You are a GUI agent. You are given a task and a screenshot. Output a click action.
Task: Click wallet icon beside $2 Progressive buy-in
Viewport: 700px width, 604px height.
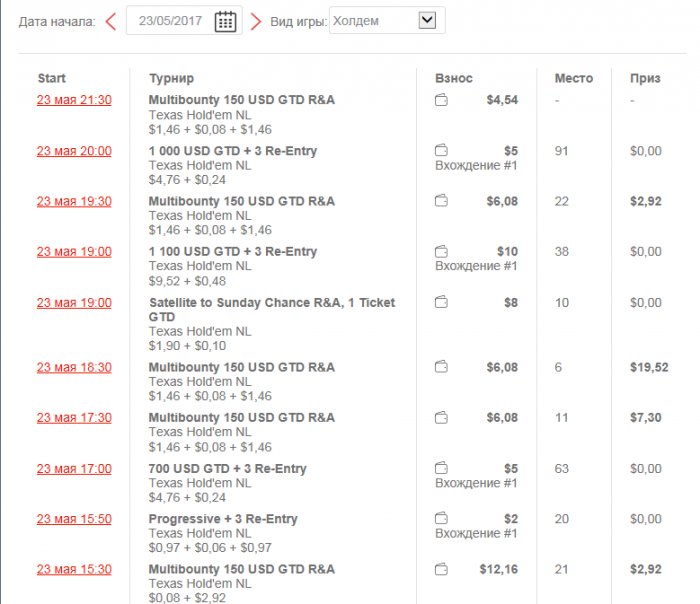coord(441,519)
